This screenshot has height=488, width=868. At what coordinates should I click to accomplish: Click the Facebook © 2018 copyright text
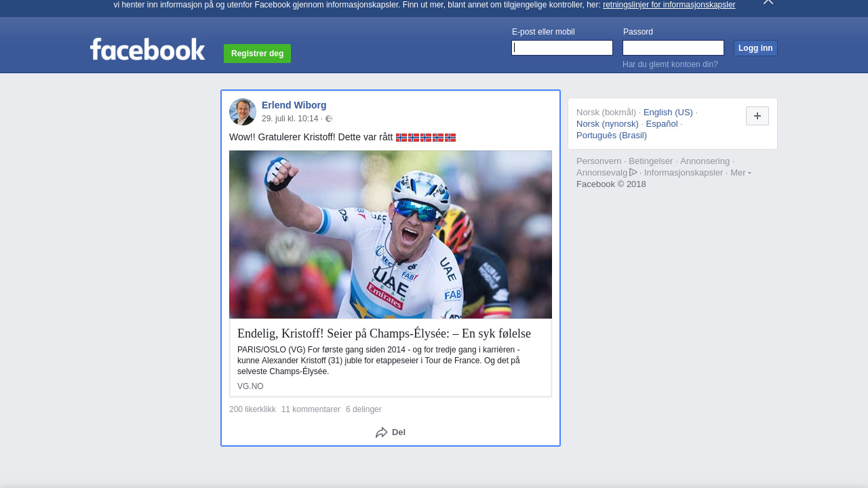[x=611, y=184]
